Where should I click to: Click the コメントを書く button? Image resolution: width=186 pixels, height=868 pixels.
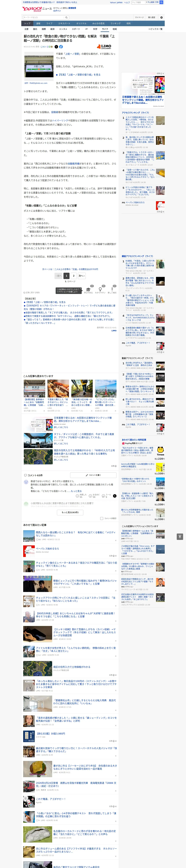pos(93,475)
